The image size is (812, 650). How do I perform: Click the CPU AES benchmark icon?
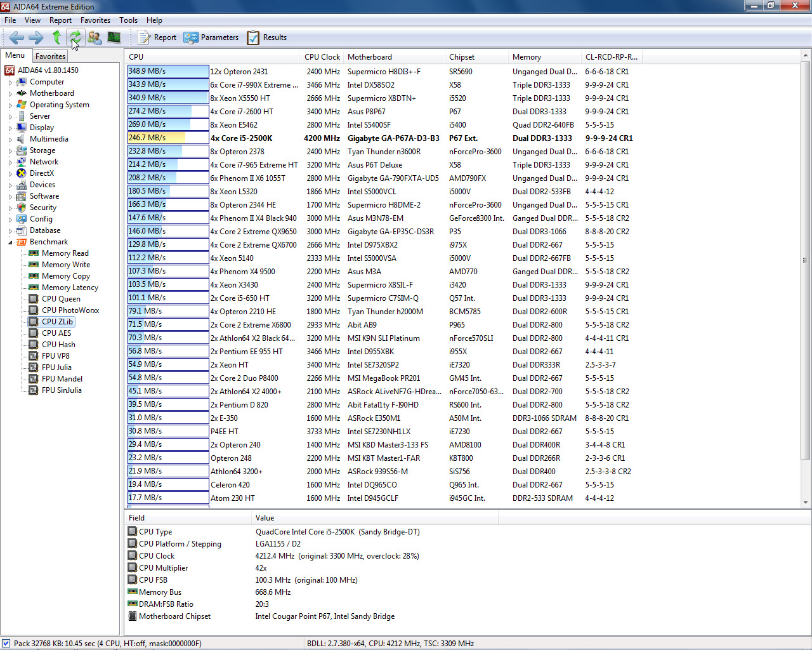pyautogui.click(x=34, y=333)
